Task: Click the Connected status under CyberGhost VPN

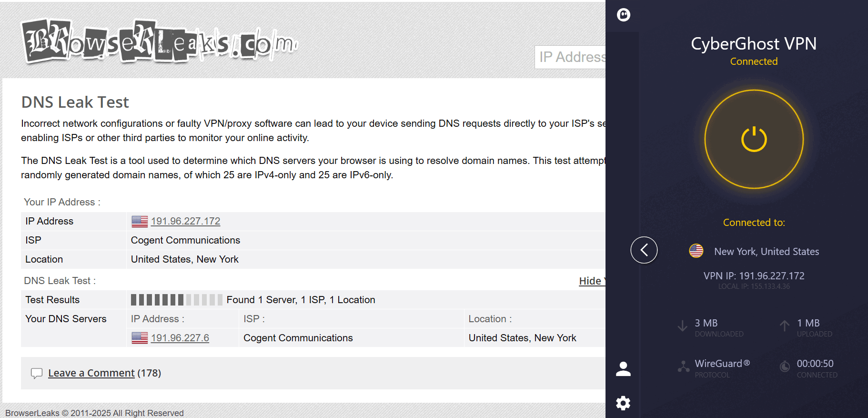Action: click(754, 61)
